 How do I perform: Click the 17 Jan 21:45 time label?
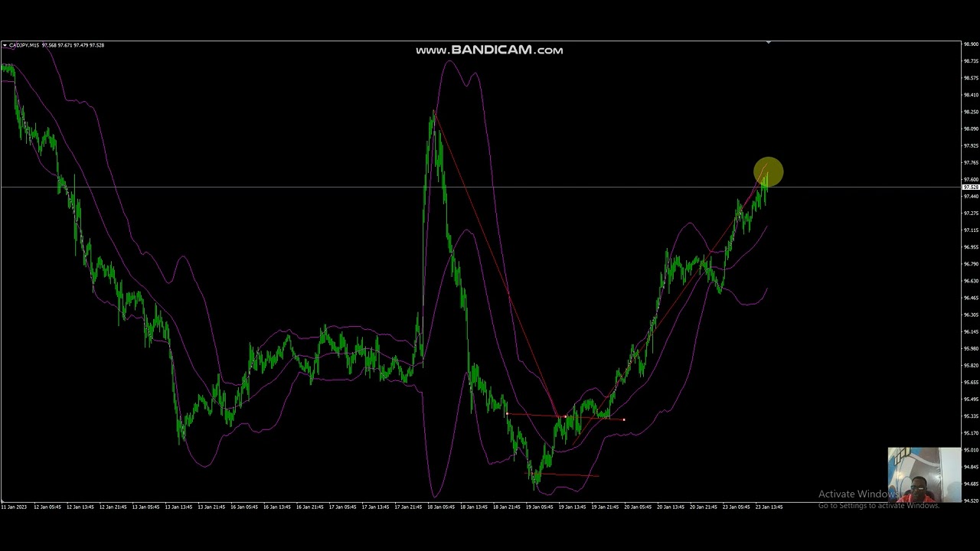point(407,507)
